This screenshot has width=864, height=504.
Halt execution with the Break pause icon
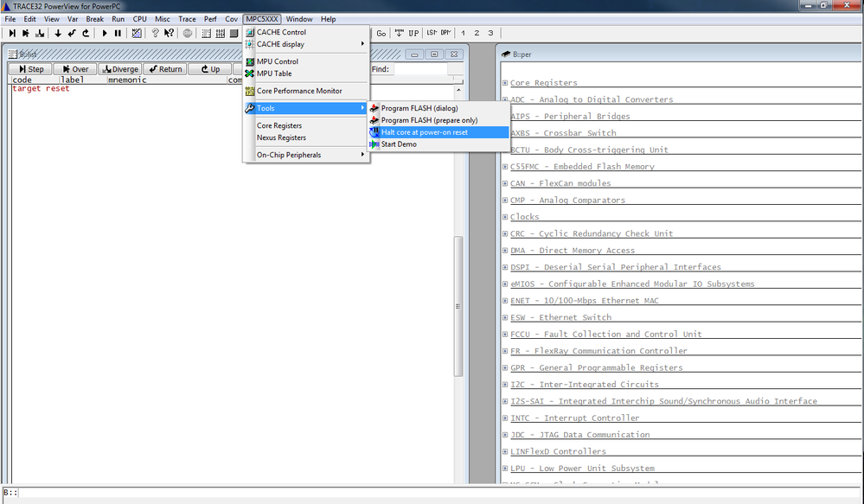pos(118,33)
